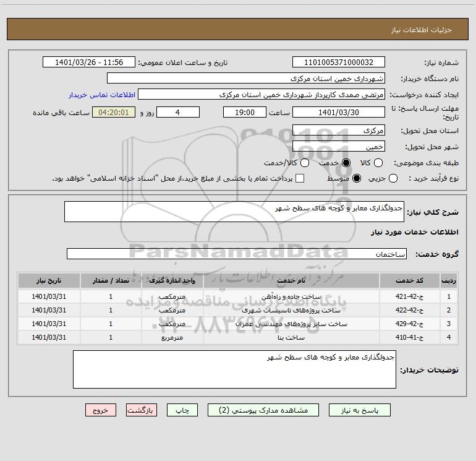
Task: Click quantity 1 in row 3
Action: tap(111, 324)
